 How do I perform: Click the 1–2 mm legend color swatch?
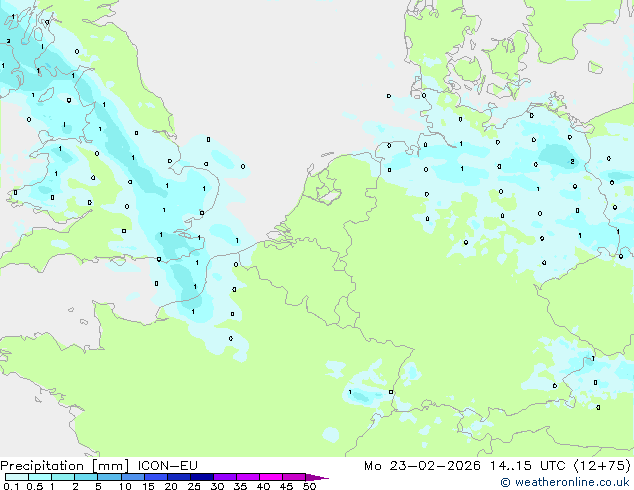pyautogui.click(x=63, y=477)
